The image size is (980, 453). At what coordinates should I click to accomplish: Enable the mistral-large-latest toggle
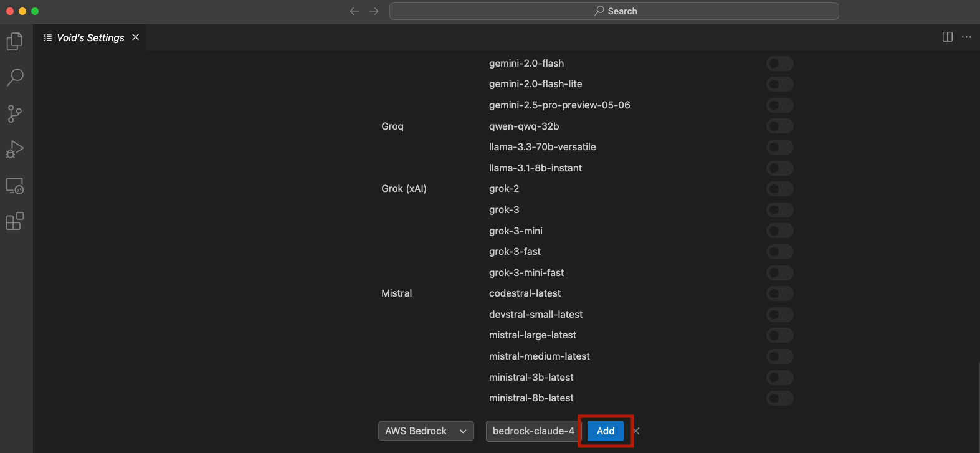(779, 335)
